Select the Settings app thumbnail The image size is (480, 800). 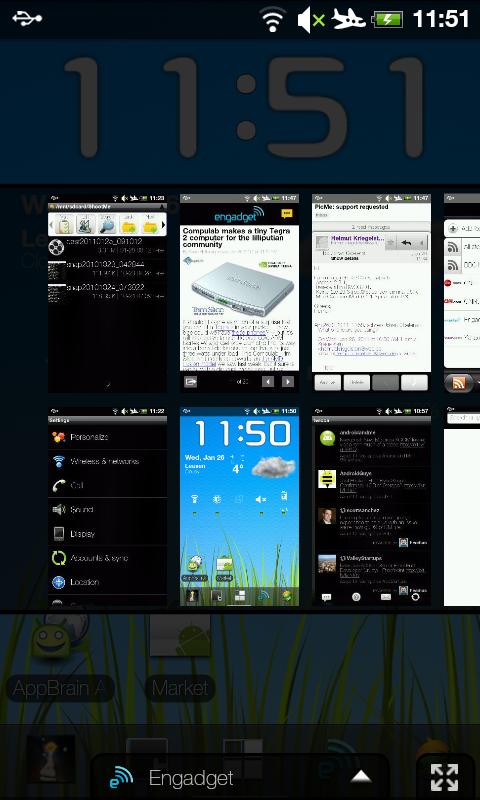coord(107,506)
